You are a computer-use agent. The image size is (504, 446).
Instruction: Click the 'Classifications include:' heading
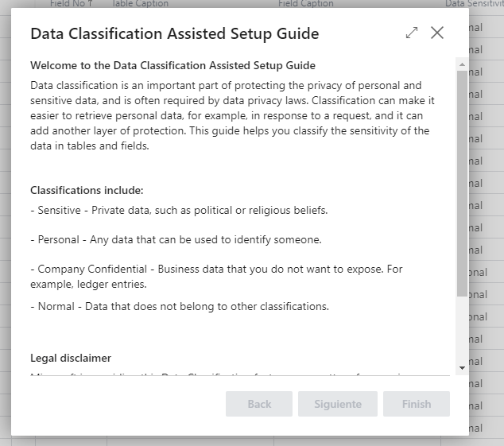point(87,191)
